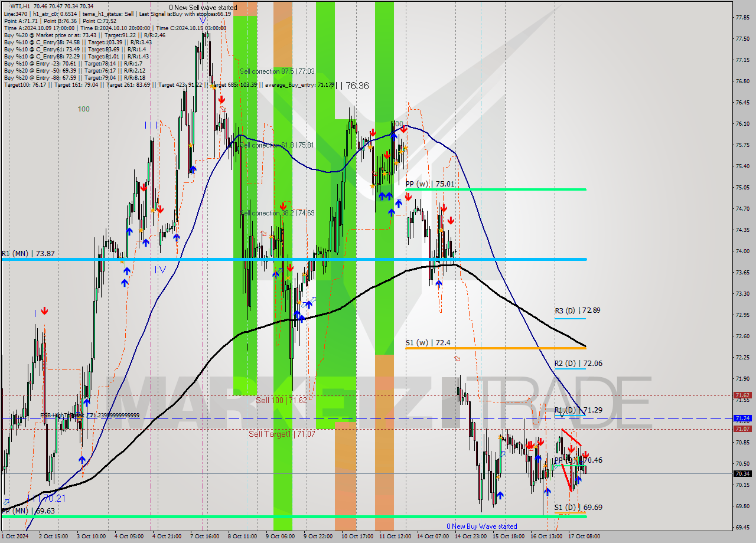Click the current price 70.34 axis tag
The height and width of the screenshot is (543, 756).
[742, 473]
